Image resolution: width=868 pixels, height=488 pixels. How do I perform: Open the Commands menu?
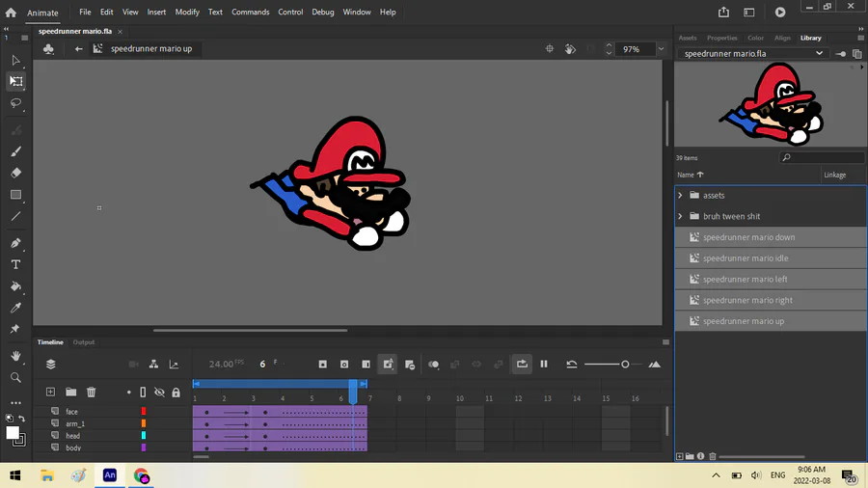pos(250,12)
